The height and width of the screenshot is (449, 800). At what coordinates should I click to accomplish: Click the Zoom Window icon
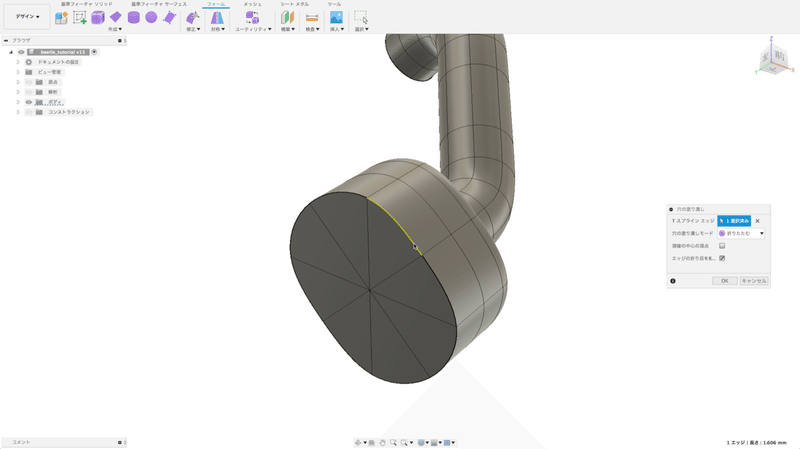[x=404, y=442]
